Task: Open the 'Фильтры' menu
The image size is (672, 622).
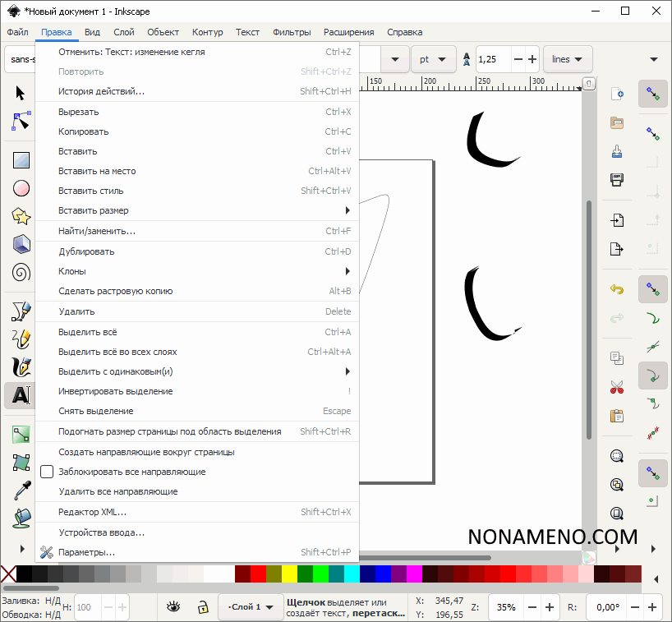Action: (x=292, y=32)
